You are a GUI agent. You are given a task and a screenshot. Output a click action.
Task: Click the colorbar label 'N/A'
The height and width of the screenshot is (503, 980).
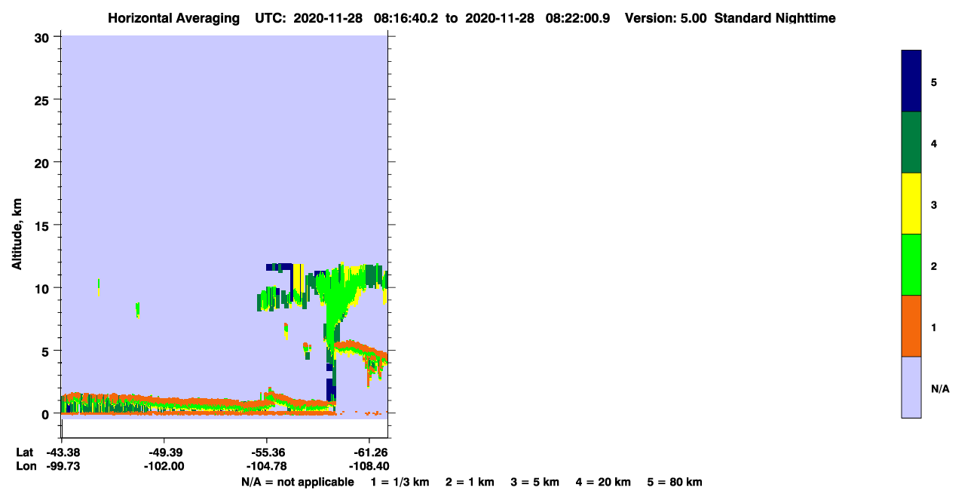click(940, 388)
